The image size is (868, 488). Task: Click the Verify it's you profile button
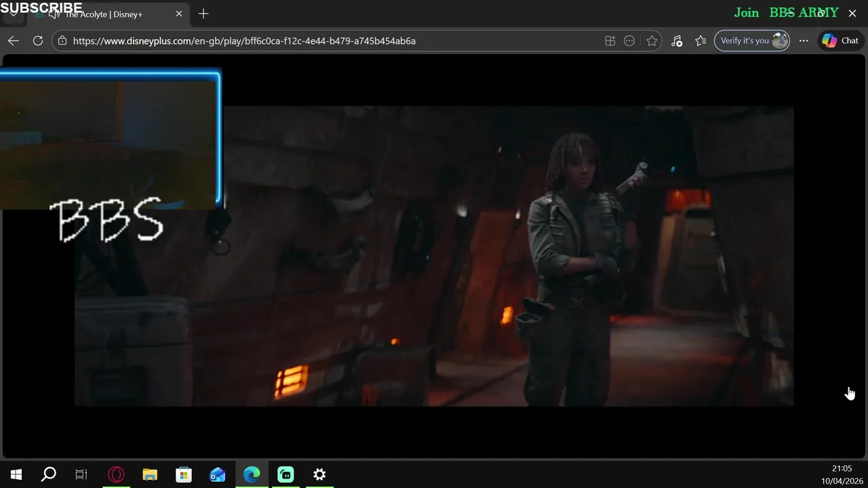tap(752, 41)
